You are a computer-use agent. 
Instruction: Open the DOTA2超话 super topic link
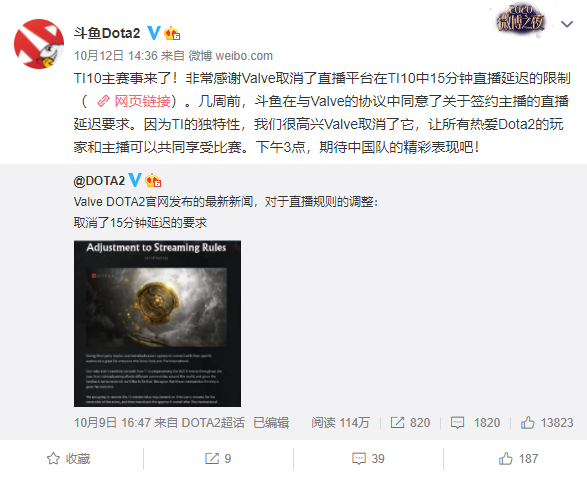click(213, 423)
